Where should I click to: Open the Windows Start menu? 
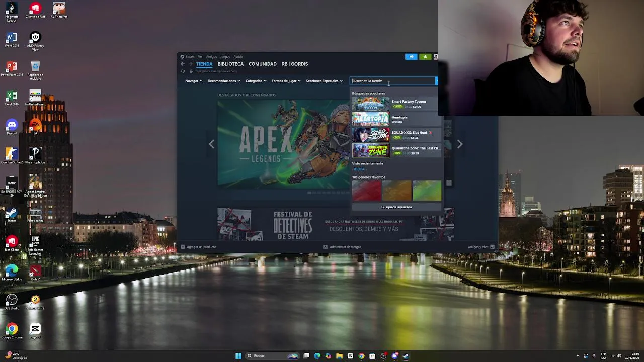[x=238, y=356]
